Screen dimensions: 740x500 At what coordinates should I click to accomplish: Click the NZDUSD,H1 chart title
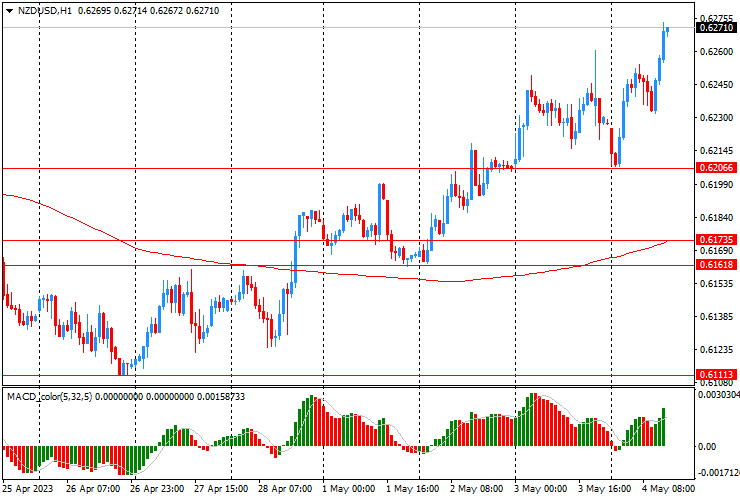(38, 9)
